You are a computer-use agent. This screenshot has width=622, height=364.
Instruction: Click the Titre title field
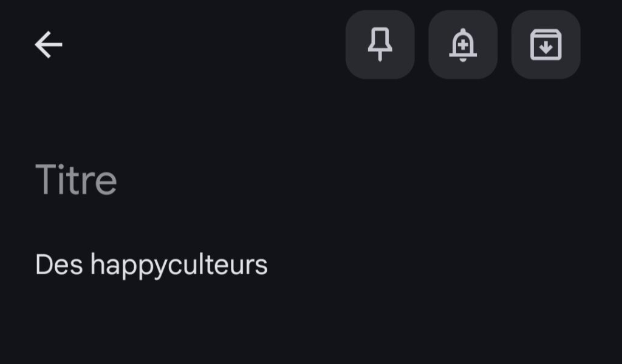click(x=77, y=180)
